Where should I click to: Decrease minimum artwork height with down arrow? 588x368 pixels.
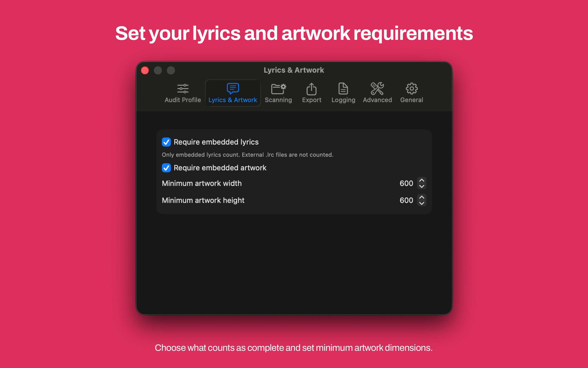point(422,203)
